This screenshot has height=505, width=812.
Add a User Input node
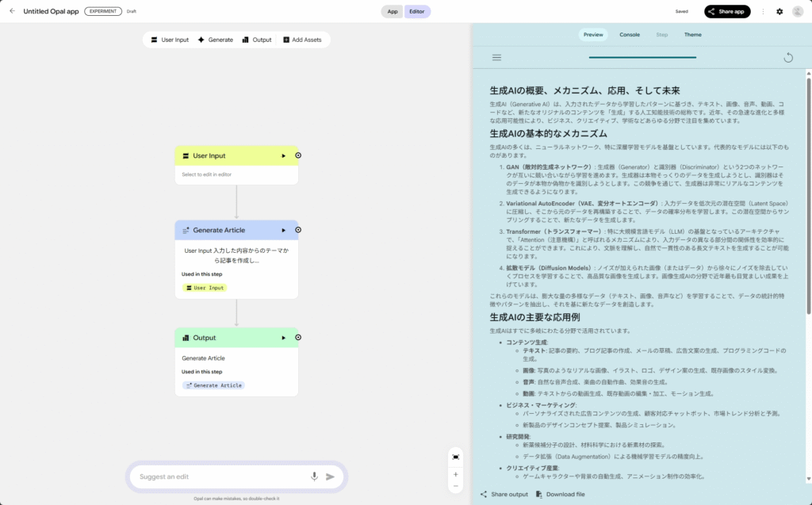tap(170, 40)
